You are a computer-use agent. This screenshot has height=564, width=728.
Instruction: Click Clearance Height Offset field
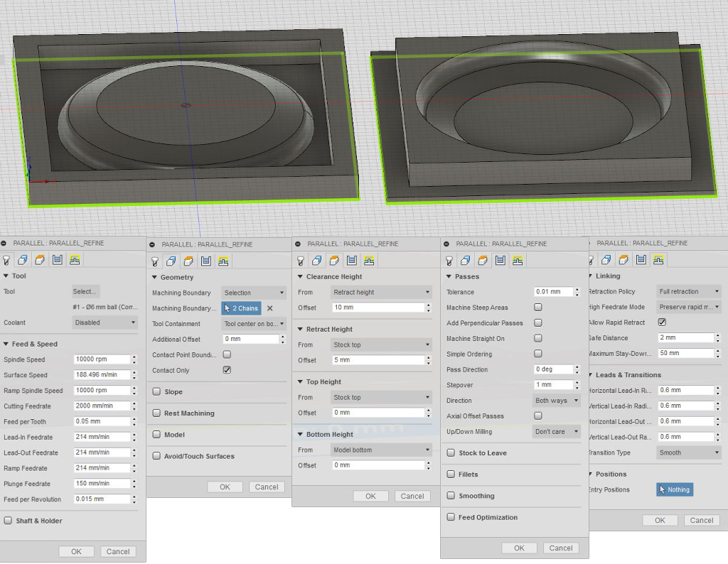click(378, 308)
